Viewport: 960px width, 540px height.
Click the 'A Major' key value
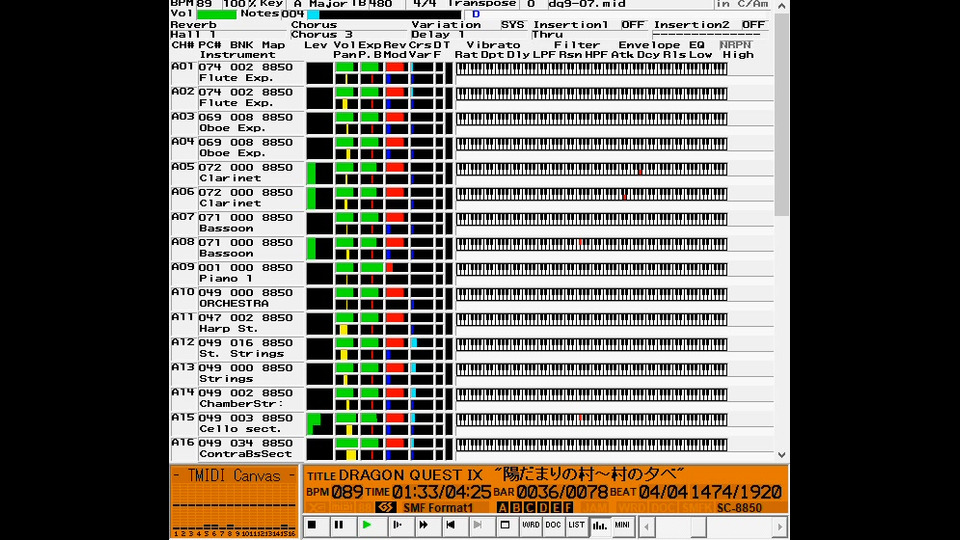coord(320,4)
